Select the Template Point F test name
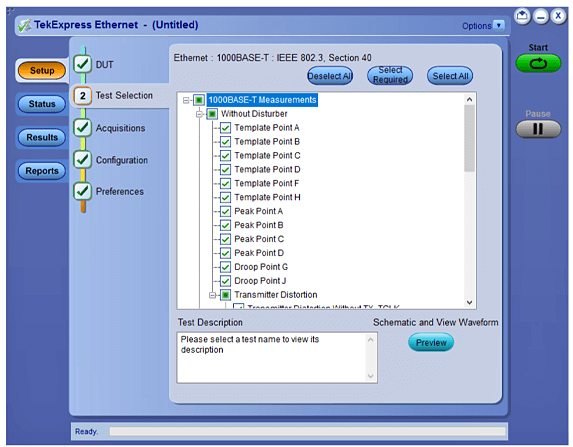 coord(267,183)
